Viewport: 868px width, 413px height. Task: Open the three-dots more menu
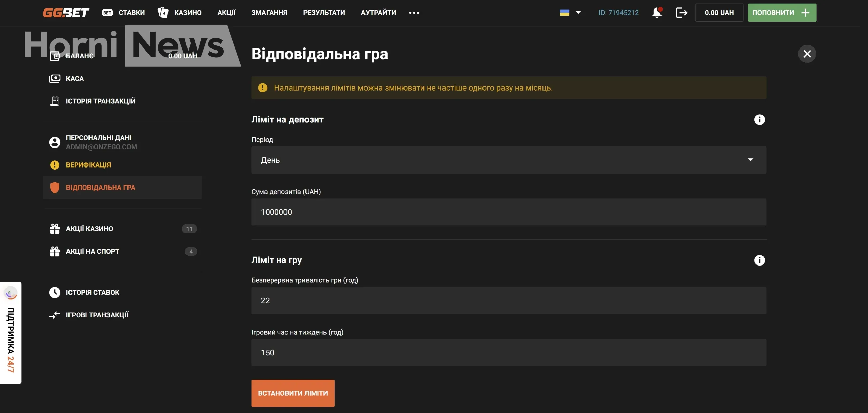point(414,13)
